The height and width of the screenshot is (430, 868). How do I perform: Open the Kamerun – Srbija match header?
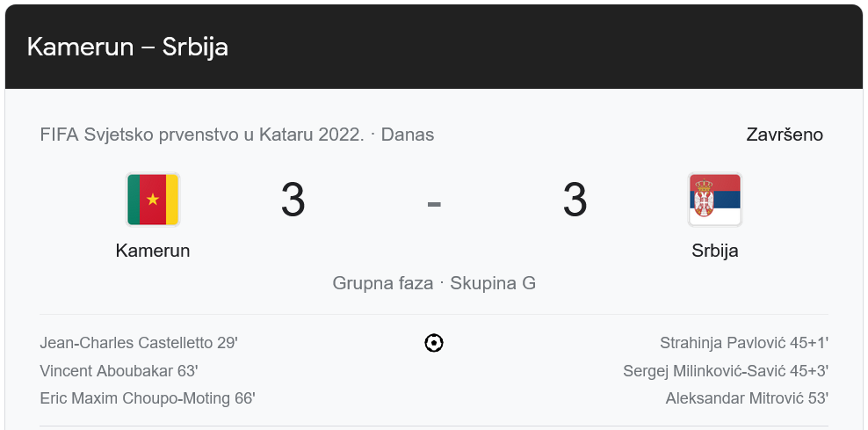click(x=128, y=47)
